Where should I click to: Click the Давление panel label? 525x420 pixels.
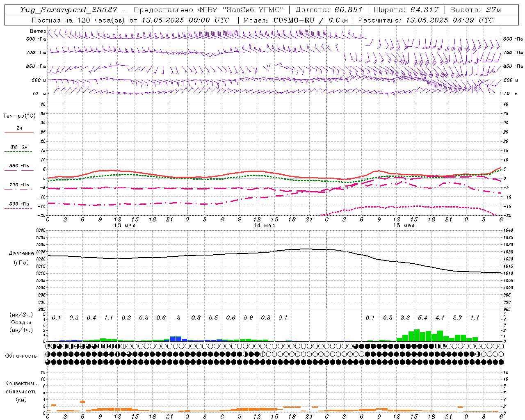tap(21, 253)
